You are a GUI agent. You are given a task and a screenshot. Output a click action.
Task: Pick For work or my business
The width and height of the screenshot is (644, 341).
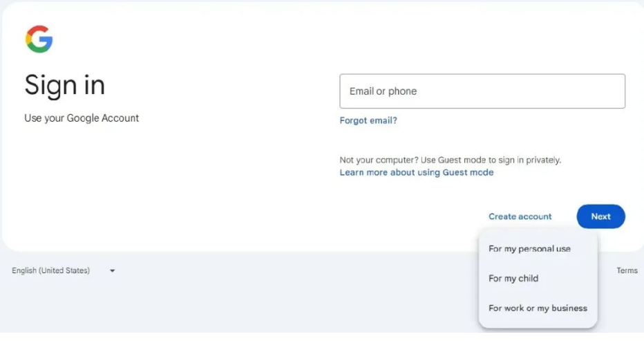pos(538,308)
